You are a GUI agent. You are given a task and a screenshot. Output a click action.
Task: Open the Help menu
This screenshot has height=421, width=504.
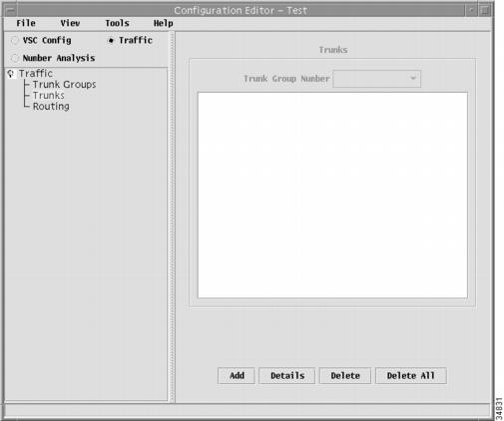tap(163, 23)
